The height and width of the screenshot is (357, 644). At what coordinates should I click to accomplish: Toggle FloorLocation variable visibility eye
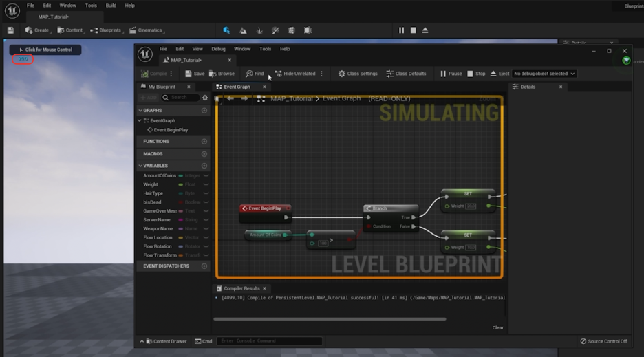[x=206, y=237]
